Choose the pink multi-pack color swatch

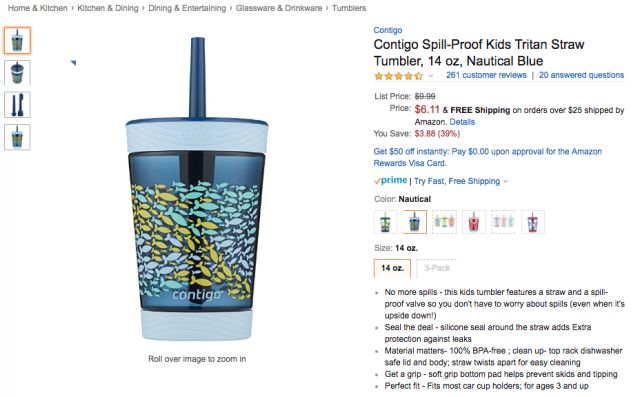click(x=503, y=222)
